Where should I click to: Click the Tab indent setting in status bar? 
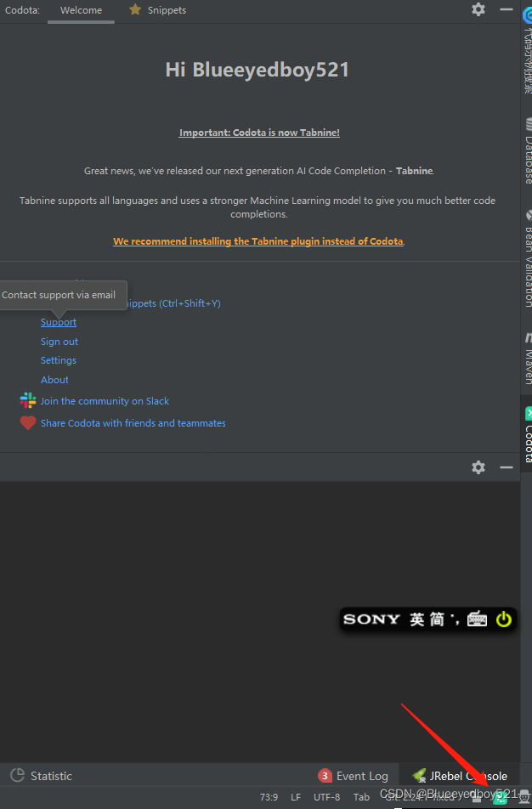[361, 797]
